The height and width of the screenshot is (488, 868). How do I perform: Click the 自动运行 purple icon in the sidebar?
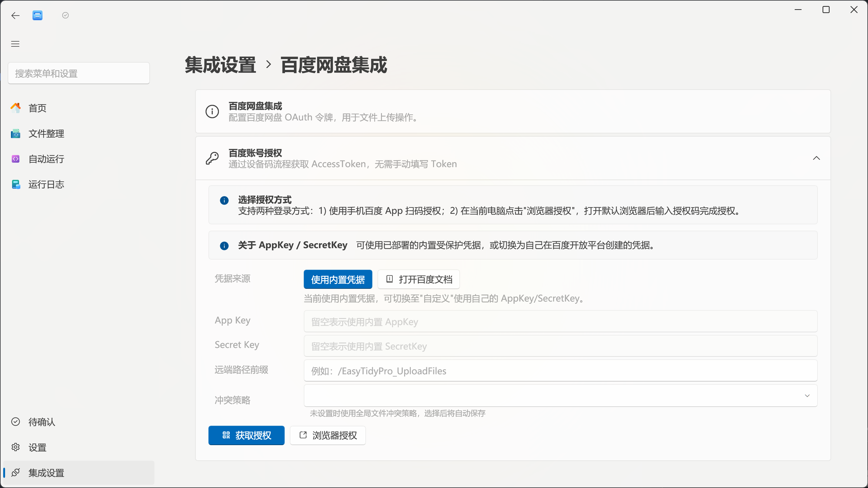[x=16, y=159]
